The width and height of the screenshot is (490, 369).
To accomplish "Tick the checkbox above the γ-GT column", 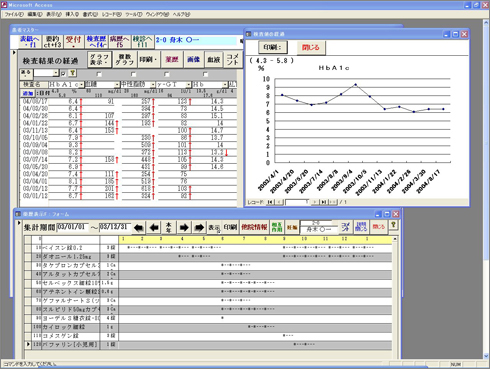I will pos(167,74).
